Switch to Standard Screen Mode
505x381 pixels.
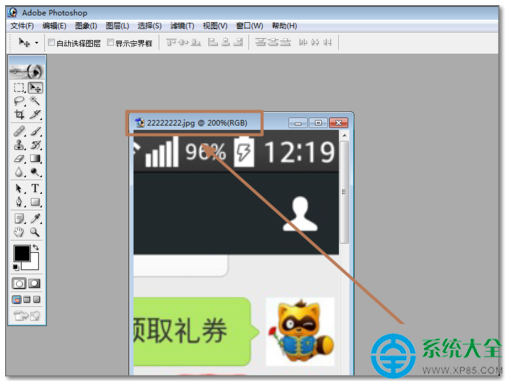point(17,299)
